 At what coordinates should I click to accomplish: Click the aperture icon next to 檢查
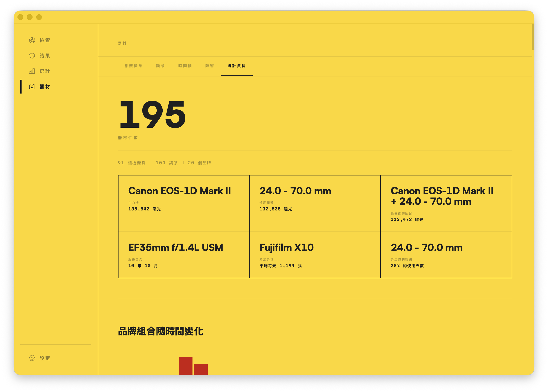[x=32, y=40]
